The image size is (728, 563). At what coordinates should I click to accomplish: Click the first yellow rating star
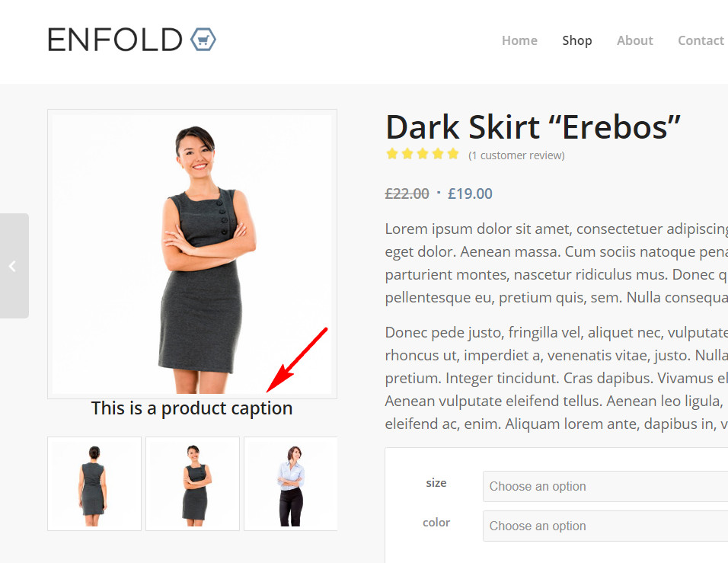pos(392,154)
